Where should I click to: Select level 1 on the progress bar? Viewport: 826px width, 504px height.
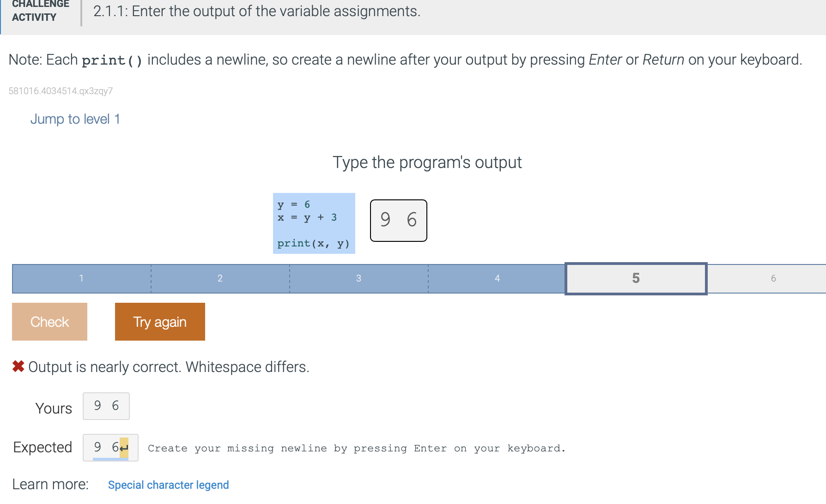[x=81, y=278]
